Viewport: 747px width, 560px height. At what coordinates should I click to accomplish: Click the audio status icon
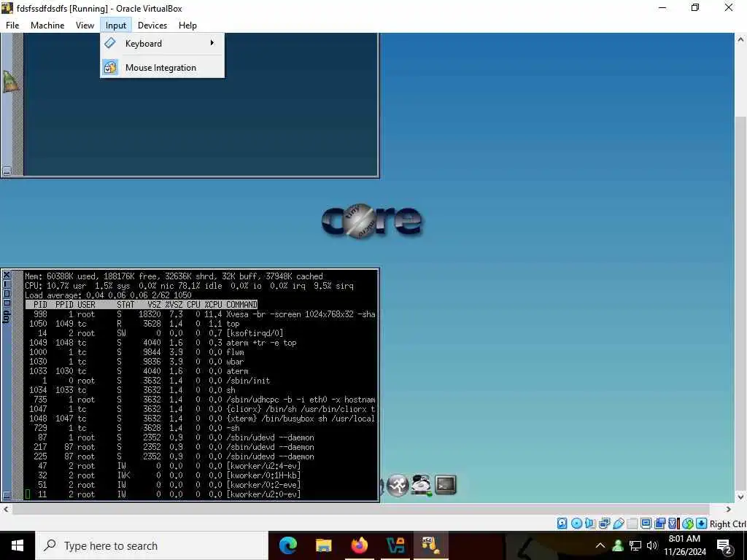point(590,524)
